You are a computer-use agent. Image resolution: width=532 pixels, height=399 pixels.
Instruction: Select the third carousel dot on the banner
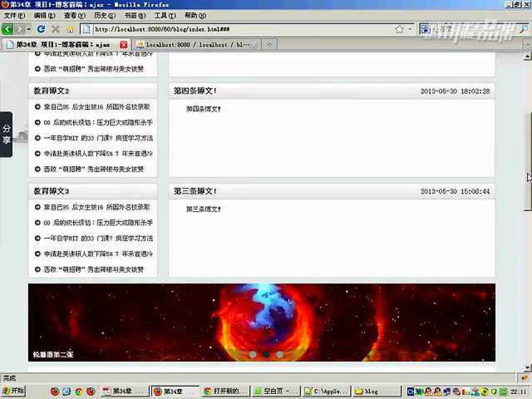[280, 355]
